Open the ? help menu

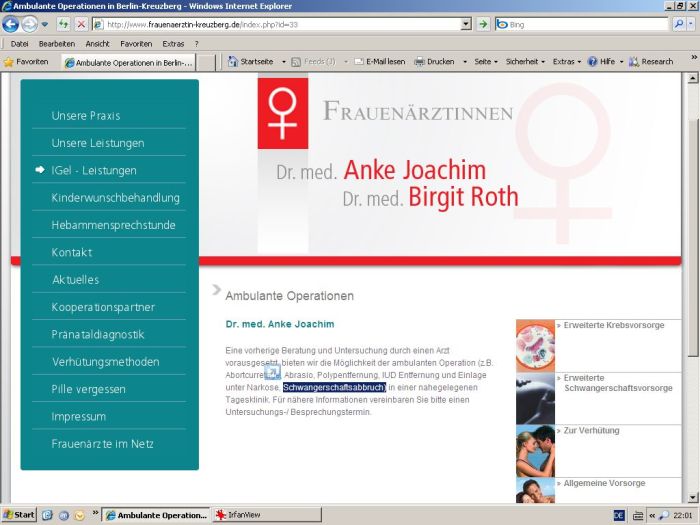pos(196,44)
